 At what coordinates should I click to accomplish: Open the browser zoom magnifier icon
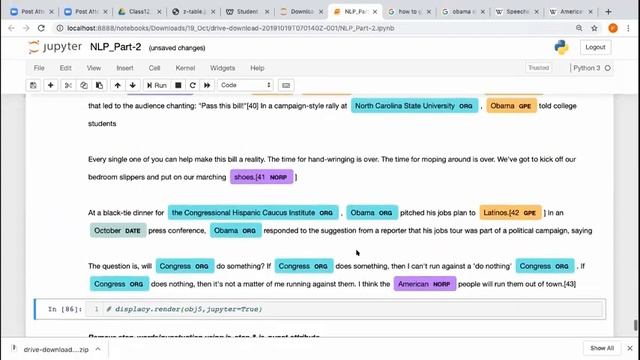[x=579, y=28]
